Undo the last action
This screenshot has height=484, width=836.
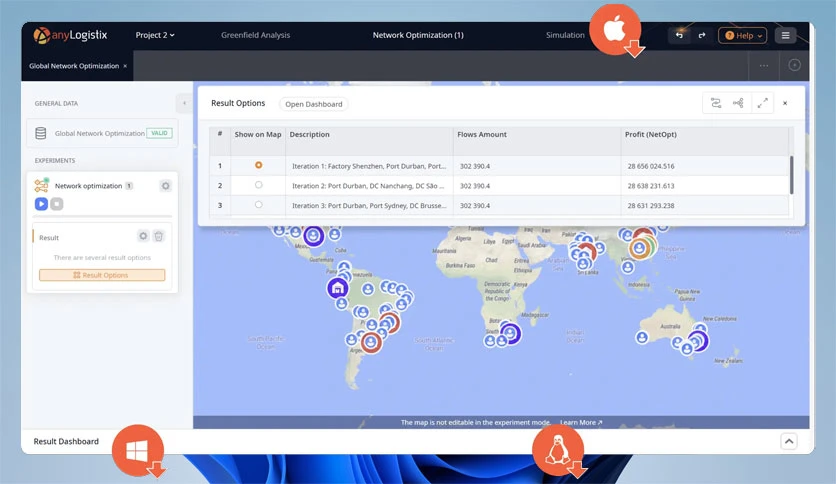coord(679,35)
